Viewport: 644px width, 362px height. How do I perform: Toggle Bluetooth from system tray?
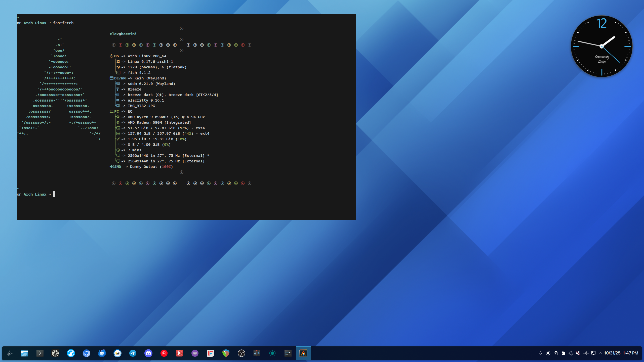pos(586,353)
